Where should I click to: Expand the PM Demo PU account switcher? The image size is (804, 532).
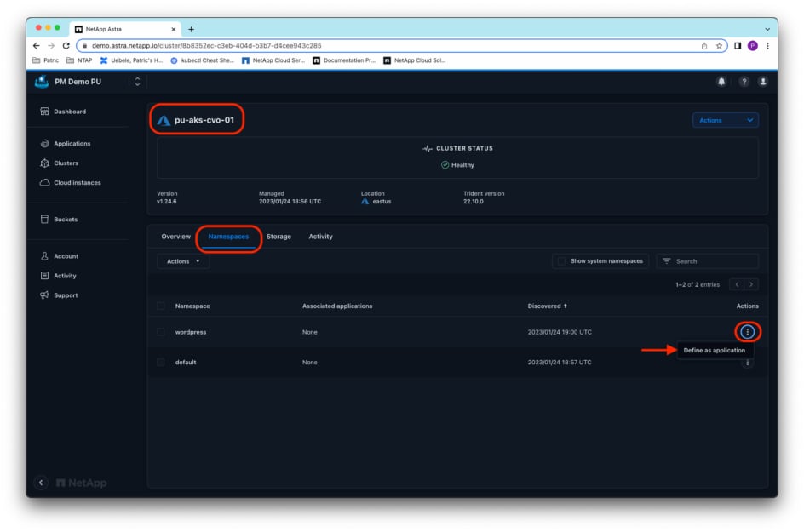[137, 82]
